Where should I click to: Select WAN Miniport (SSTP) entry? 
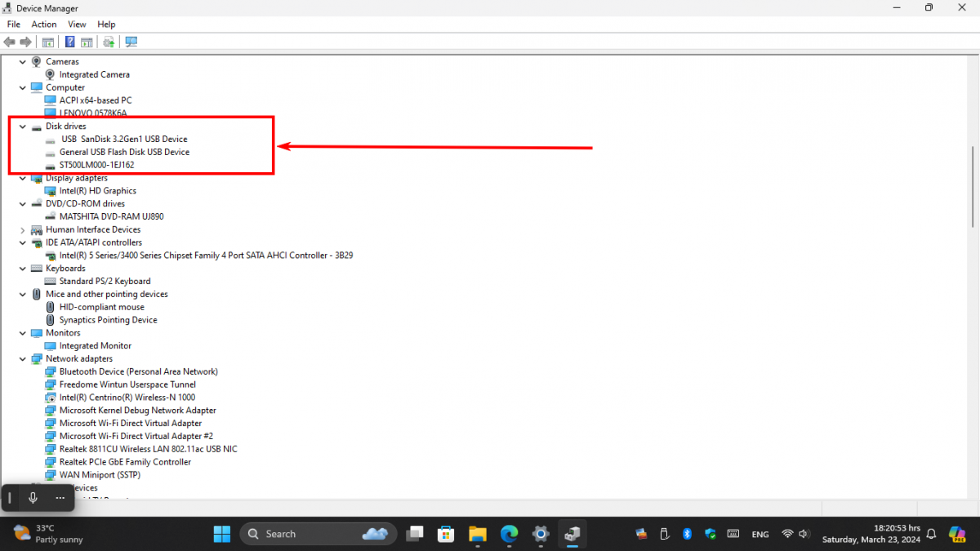pos(100,475)
